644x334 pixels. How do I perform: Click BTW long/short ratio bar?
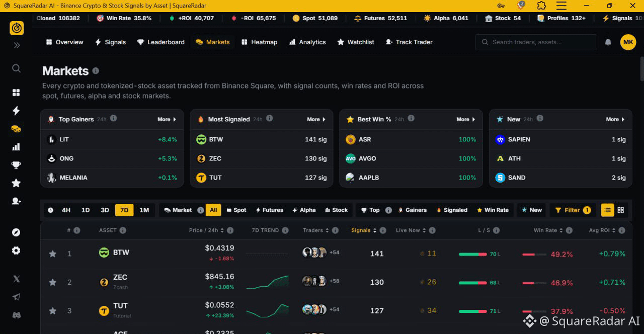pos(473,254)
